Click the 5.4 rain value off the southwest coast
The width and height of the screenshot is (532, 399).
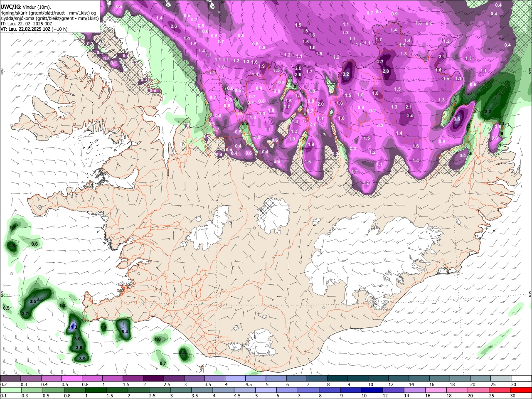coord(125,331)
